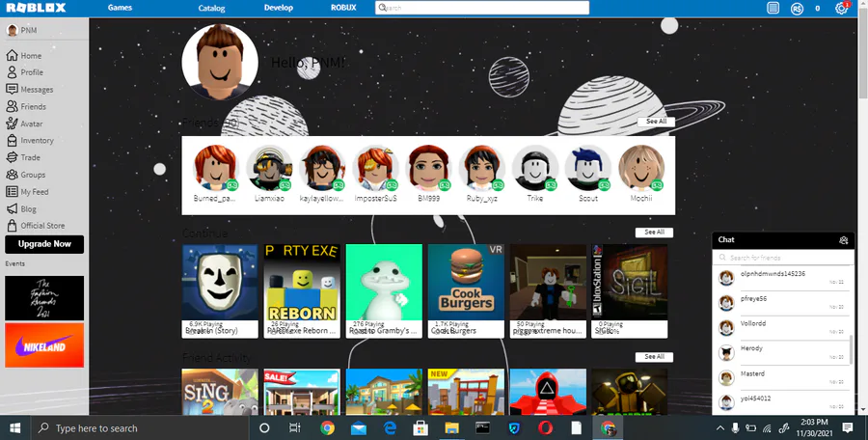868x440 pixels.
Task: Open Friends in the sidebar
Action: (26, 106)
